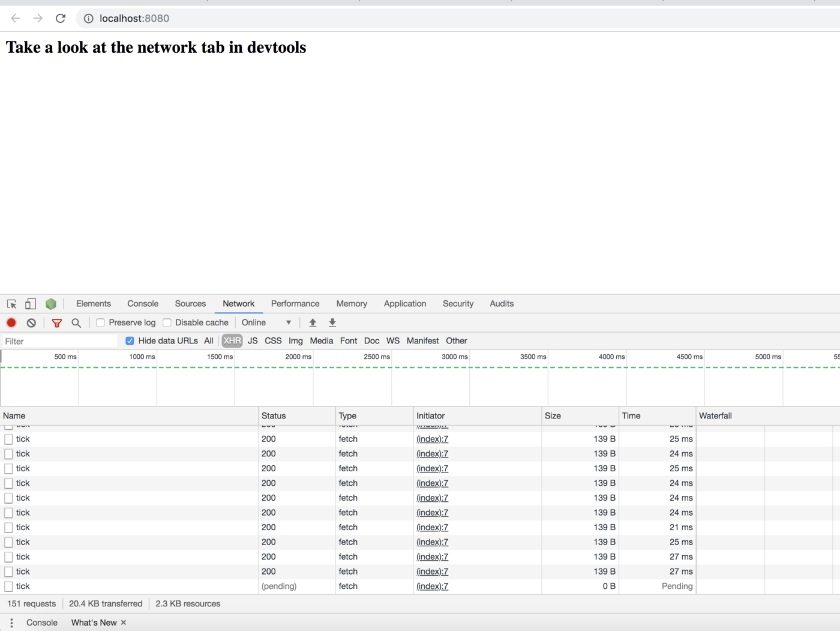Filter requests by JS
This screenshot has width=840, height=631.
coord(253,340)
